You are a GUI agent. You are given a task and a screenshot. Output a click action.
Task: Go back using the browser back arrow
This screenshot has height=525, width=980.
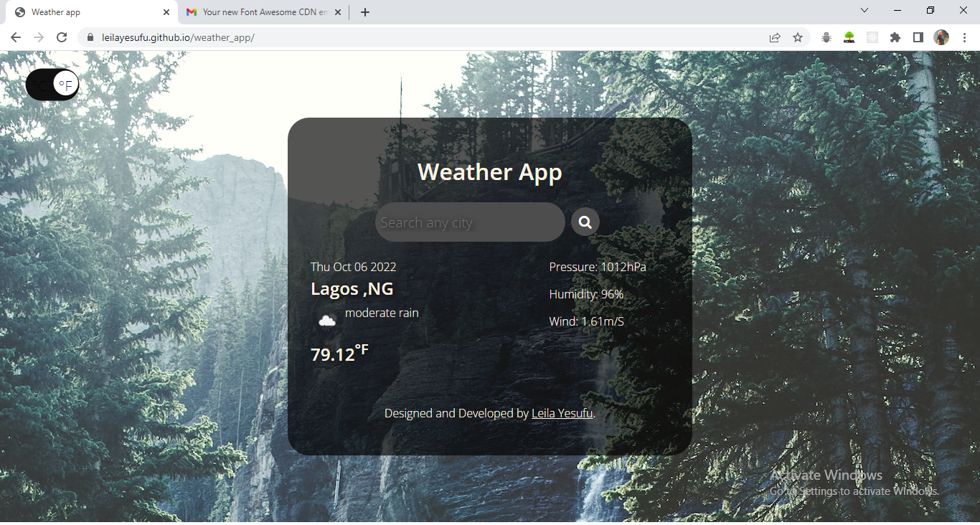(16, 37)
